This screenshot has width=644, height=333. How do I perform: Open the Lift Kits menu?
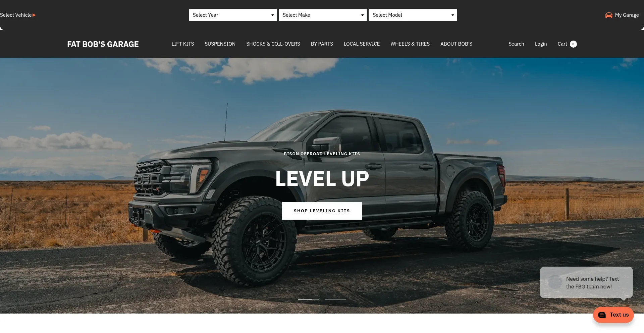[183, 44]
